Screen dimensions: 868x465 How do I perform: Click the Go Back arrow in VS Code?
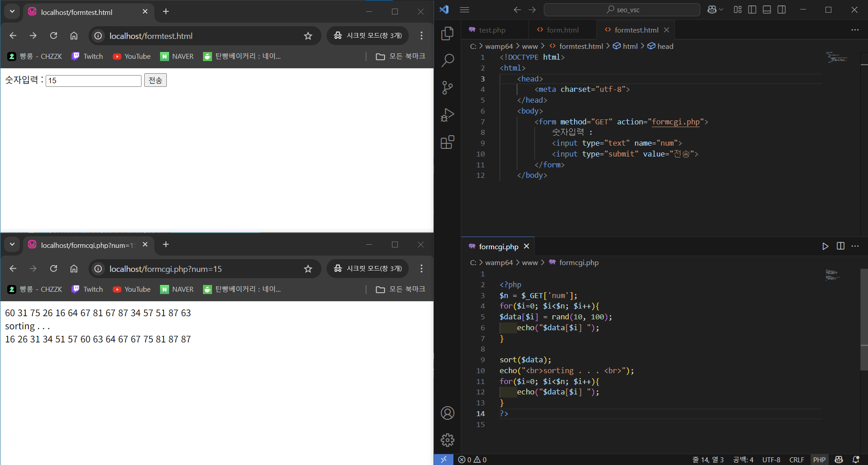pyautogui.click(x=517, y=9)
